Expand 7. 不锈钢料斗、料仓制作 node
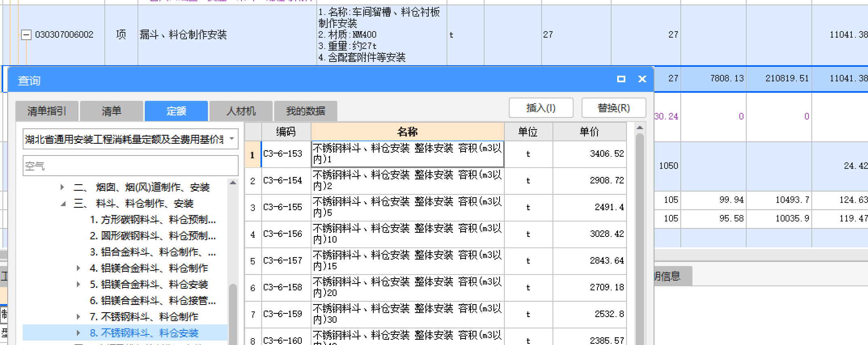868x345 pixels. [x=78, y=317]
